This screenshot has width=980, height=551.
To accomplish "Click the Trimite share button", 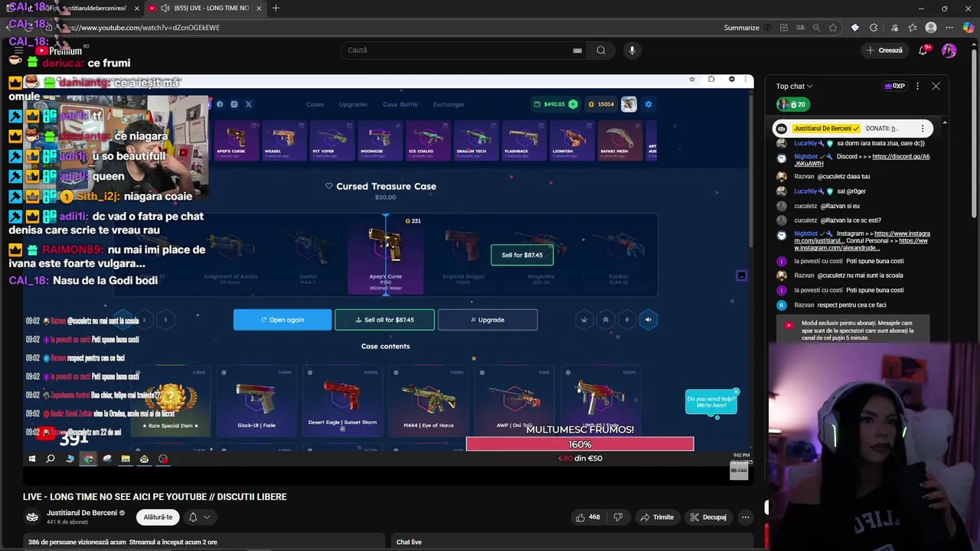I will pos(656,517).
